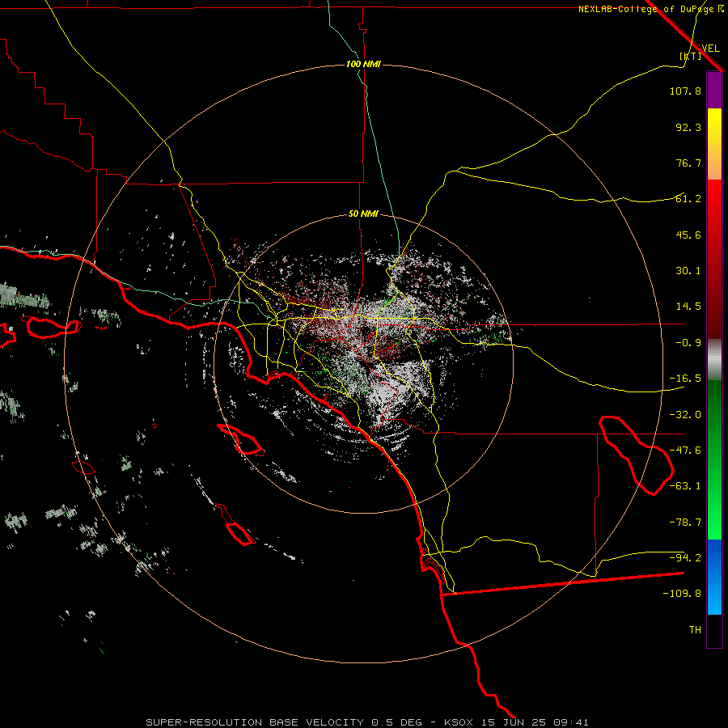This screenshot has height=728, width=728.
Task: Click the -32.0 velocity scale value
Action: coord(685,415)
